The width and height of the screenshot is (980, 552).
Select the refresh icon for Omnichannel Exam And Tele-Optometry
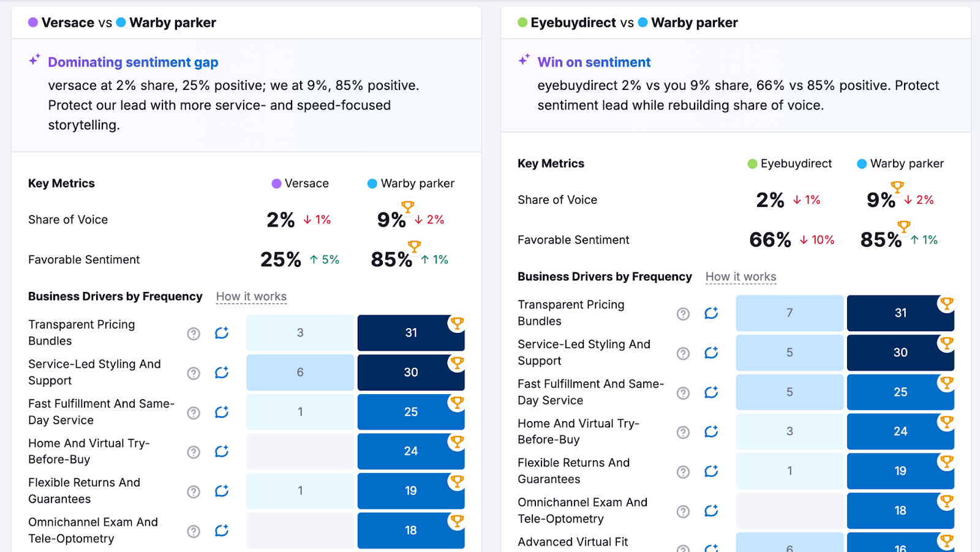[222, 531]
